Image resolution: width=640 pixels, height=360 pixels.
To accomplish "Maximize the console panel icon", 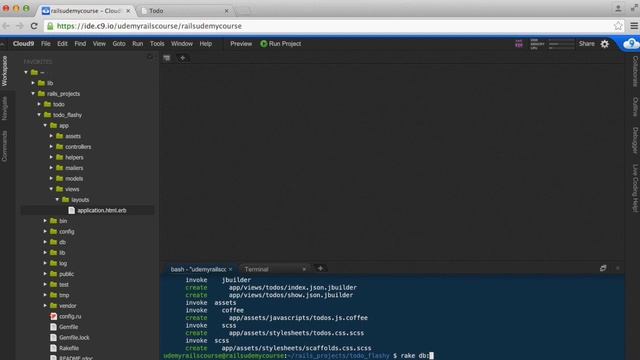I will click(603, 268).
